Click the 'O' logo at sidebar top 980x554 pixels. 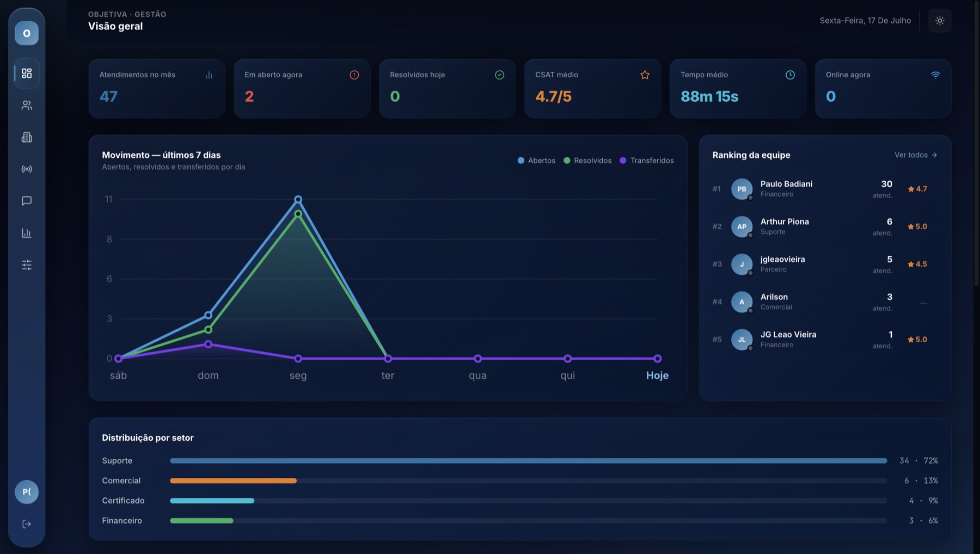27,33
